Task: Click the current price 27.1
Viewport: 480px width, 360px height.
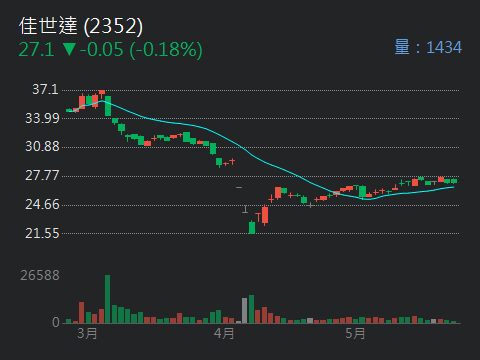Action: pos(36,50)
